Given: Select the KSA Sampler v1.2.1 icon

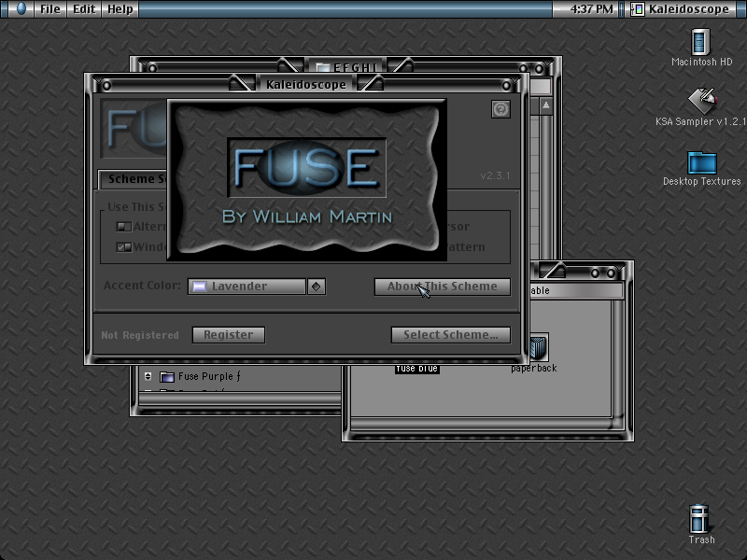Looking at the screenshot, I should (702, 101).
